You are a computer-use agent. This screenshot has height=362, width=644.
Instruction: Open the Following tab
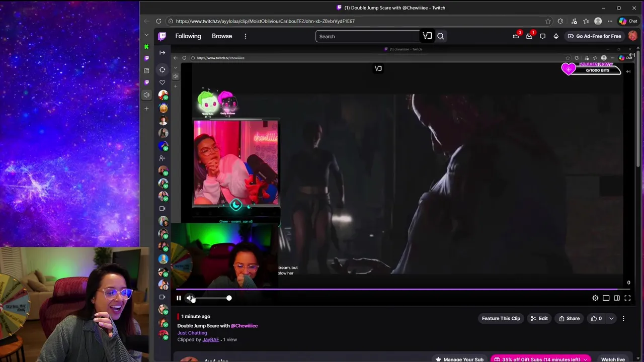(x=188, y=36)
